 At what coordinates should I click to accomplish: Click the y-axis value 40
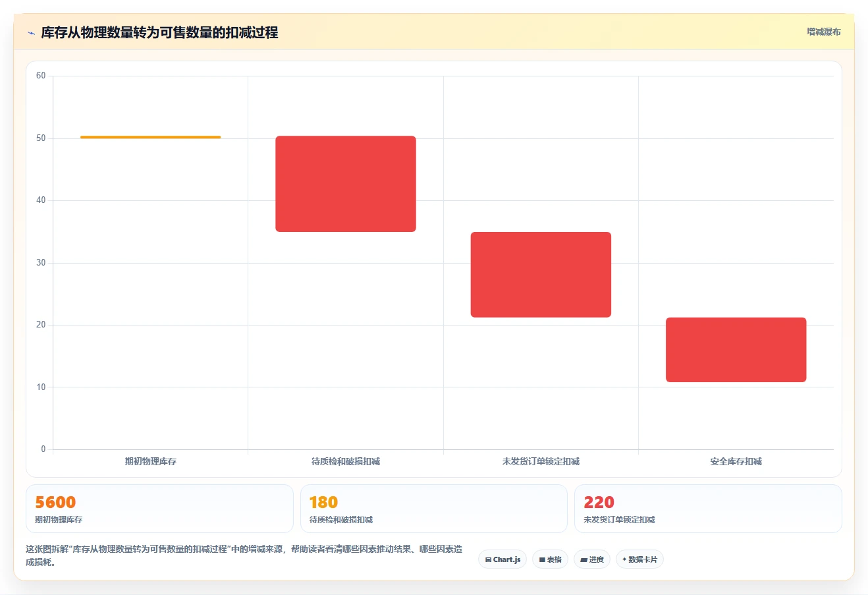(41, 200)
